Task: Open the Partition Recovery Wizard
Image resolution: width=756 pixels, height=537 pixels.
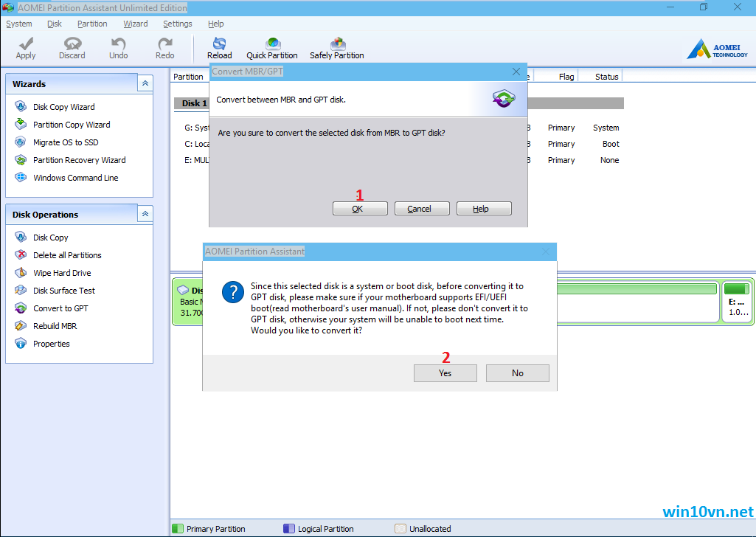Action: pos(79,160)
